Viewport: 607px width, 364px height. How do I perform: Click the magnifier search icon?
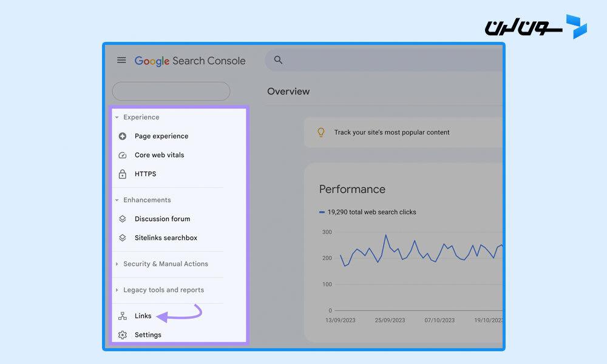pyautogui.click(x=278, y=59)
